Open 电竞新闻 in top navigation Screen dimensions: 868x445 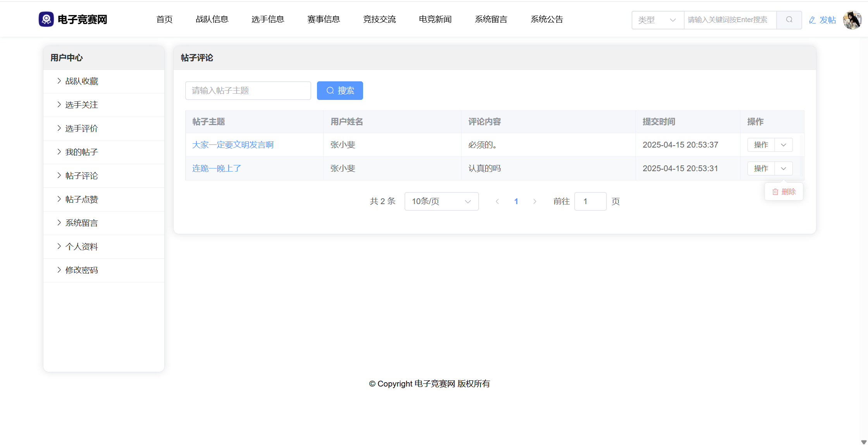pos(435,19)
